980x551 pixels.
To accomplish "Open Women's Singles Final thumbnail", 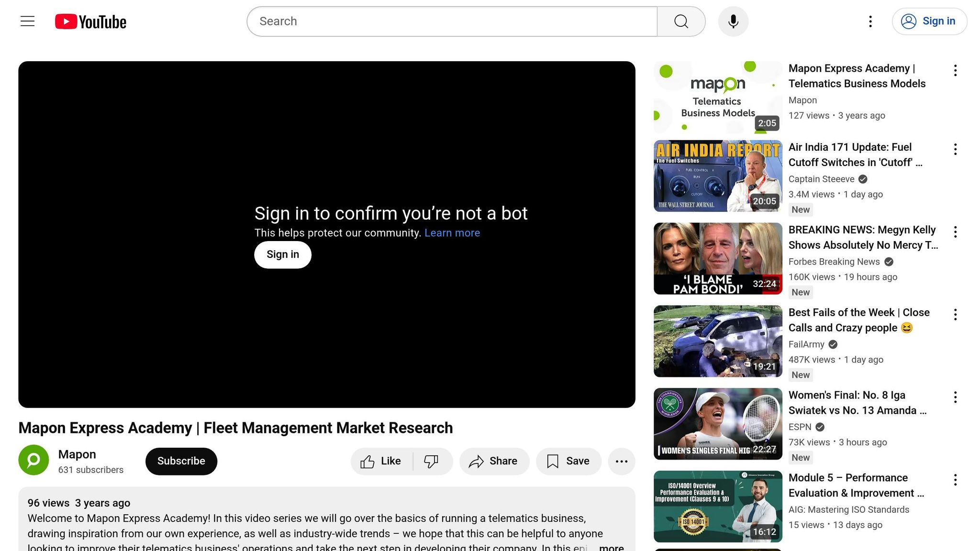I will [x=718, y=424].
